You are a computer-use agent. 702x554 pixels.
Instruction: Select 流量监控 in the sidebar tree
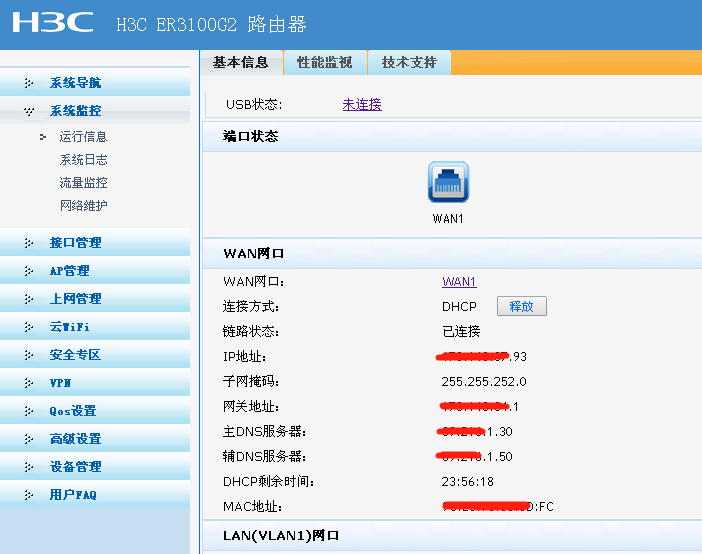click(x=83, y=182)
